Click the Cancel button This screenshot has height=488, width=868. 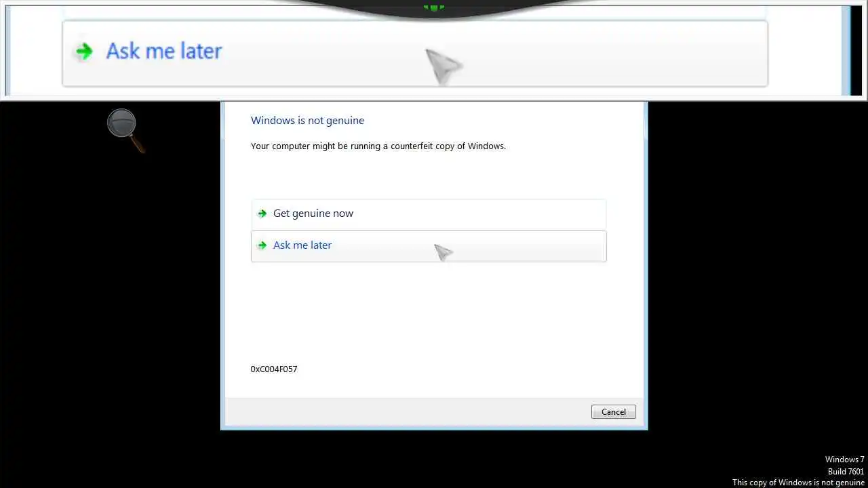613,412
